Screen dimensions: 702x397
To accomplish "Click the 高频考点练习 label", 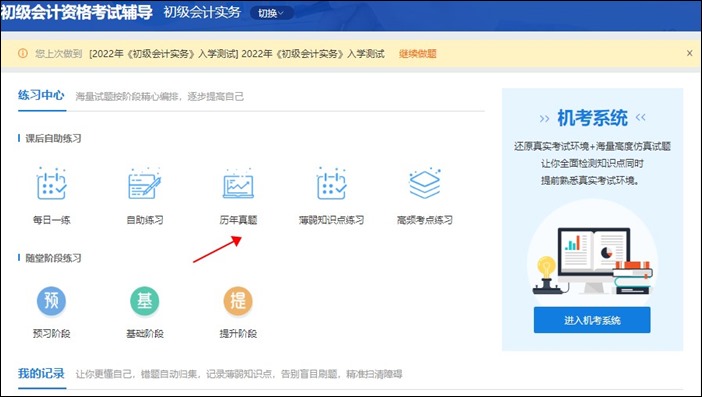I will pyautogui.click(x=424, y=220).
